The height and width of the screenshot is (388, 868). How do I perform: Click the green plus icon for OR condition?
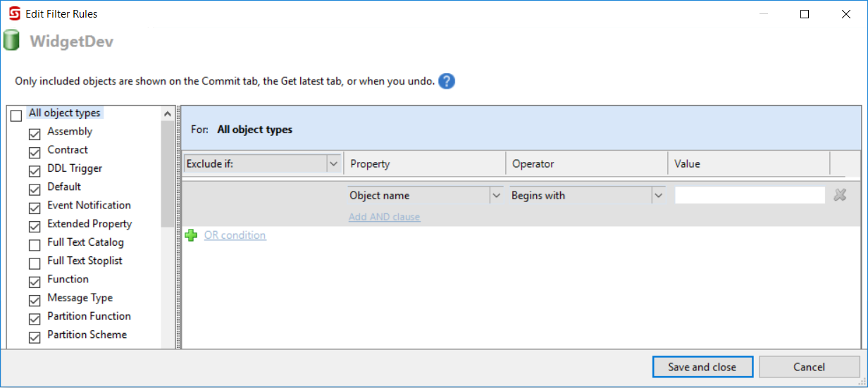point(191,236)
